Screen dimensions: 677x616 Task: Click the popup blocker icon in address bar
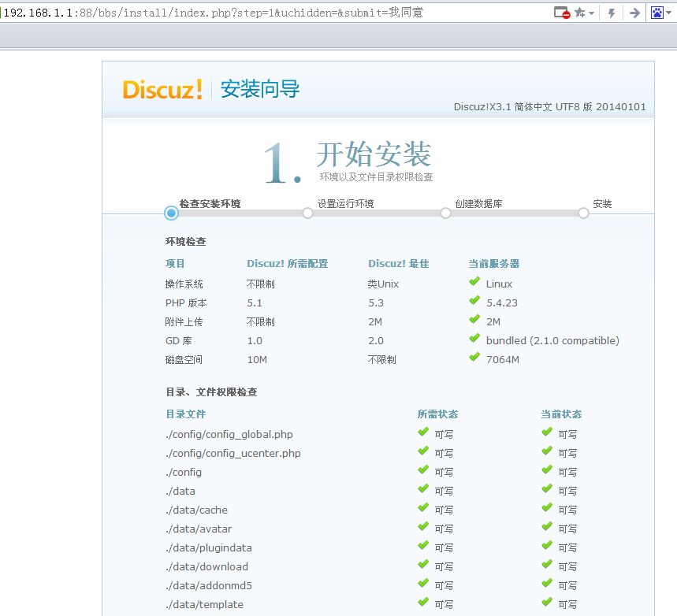pyautogui.click(x=562, y=13)
